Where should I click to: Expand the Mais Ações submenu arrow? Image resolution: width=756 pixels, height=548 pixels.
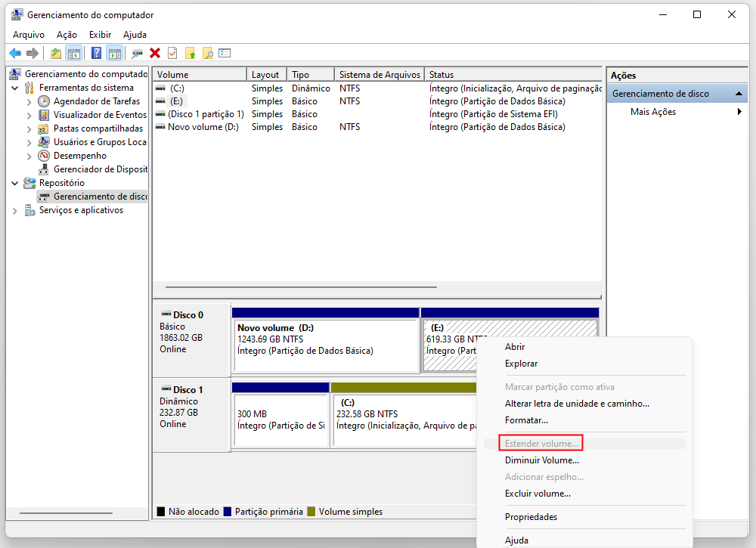739,112
